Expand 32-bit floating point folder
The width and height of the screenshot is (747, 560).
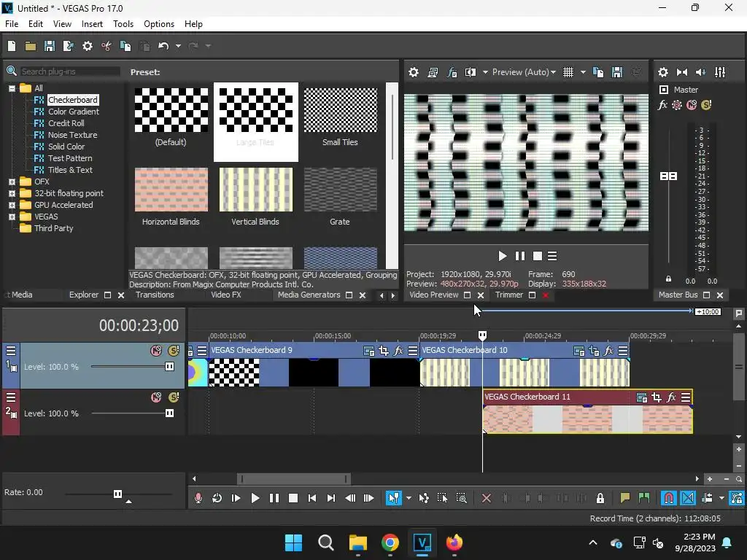tap(12, 193)
